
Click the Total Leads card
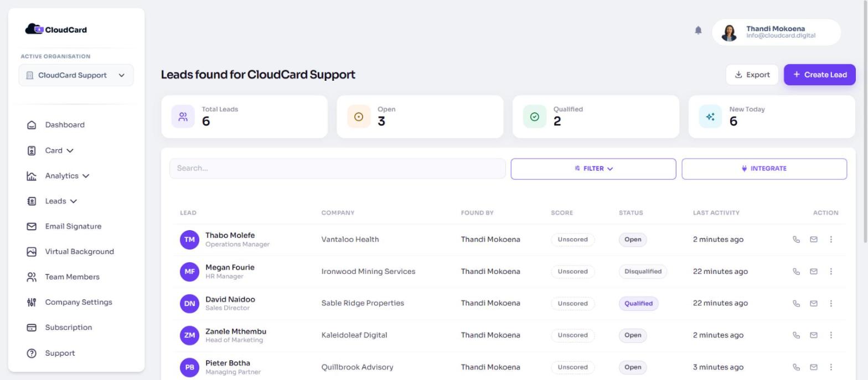(244, 117)
